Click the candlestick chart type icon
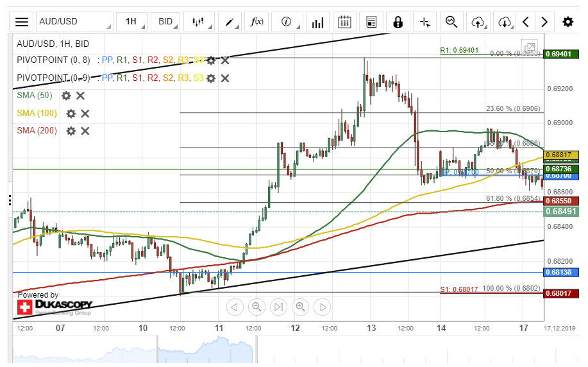This screenshot has height=367, width=588. pos(198,22)
